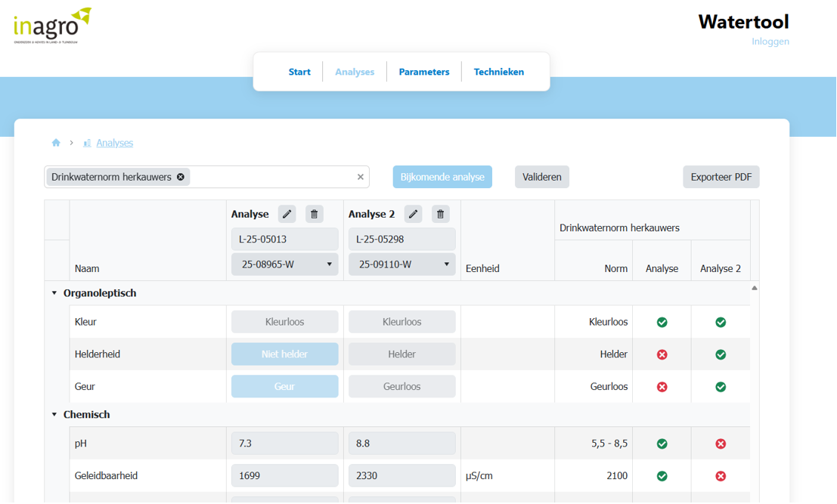Click red cross for Geleidbaarheid under Analyse 2
This screenshot has height=504, width=837.
pyautogui.click(x=721, y=476)
